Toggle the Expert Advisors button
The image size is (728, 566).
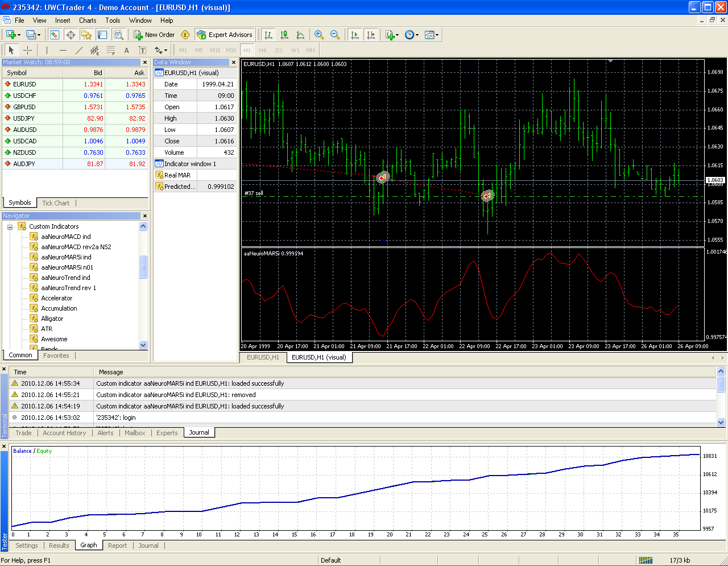click(224, 35)
